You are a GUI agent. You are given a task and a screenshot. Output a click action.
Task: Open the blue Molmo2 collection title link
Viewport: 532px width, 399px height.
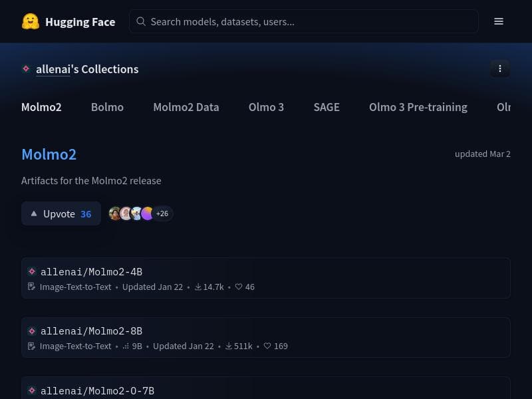(49, 154)
